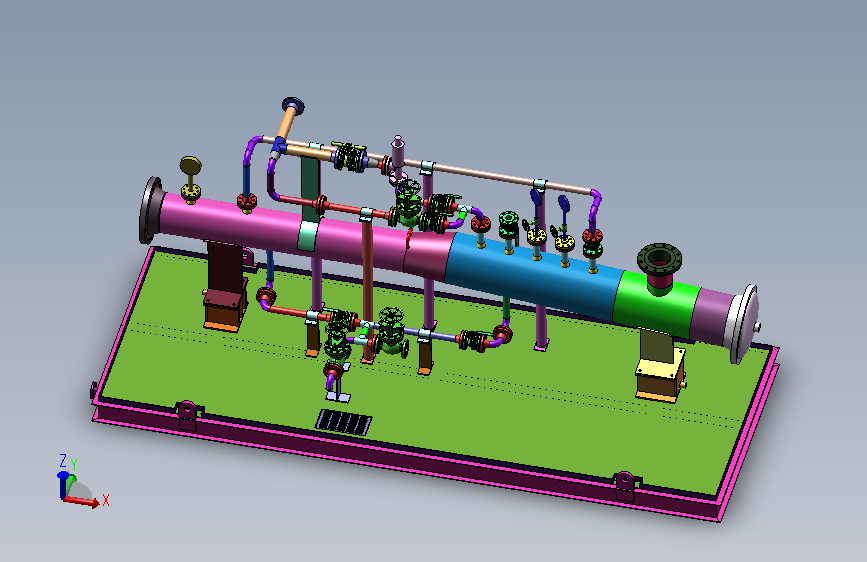Select the lifting lug on the front right edge
The width and height of the screenshot is (867, 562).
tap(625, 485)
